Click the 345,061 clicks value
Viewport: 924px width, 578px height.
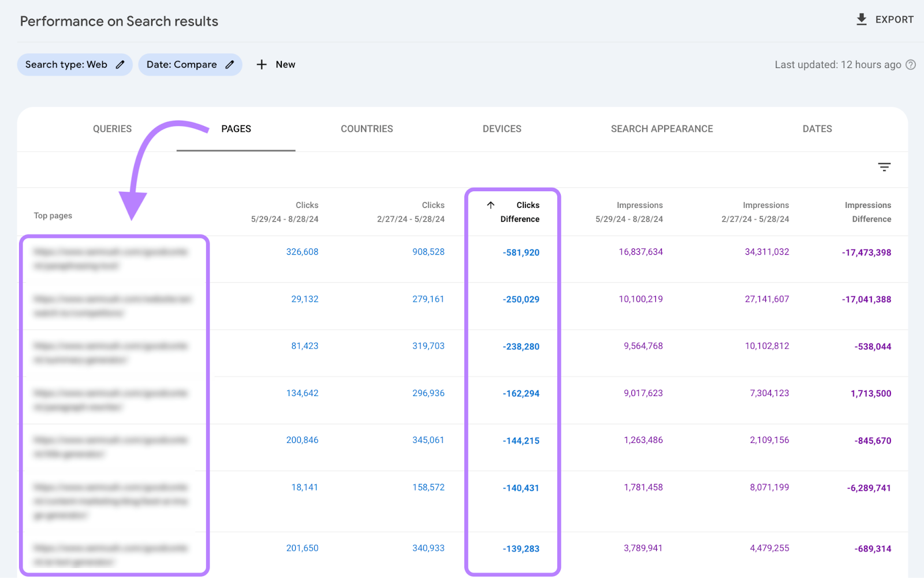[x=429, y=440]
